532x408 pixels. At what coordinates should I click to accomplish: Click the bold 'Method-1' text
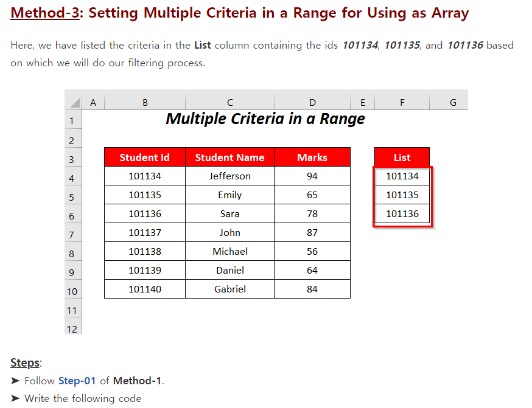click(137, 381)
